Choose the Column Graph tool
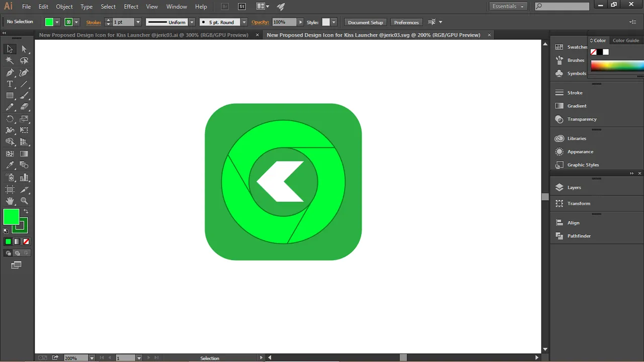 (x=24, y=177)
